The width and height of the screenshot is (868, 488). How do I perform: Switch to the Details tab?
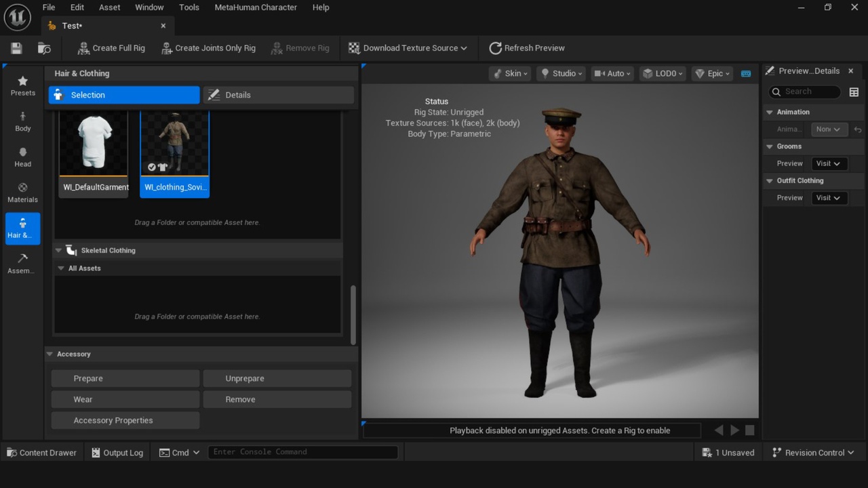click(x=278, y=95)
